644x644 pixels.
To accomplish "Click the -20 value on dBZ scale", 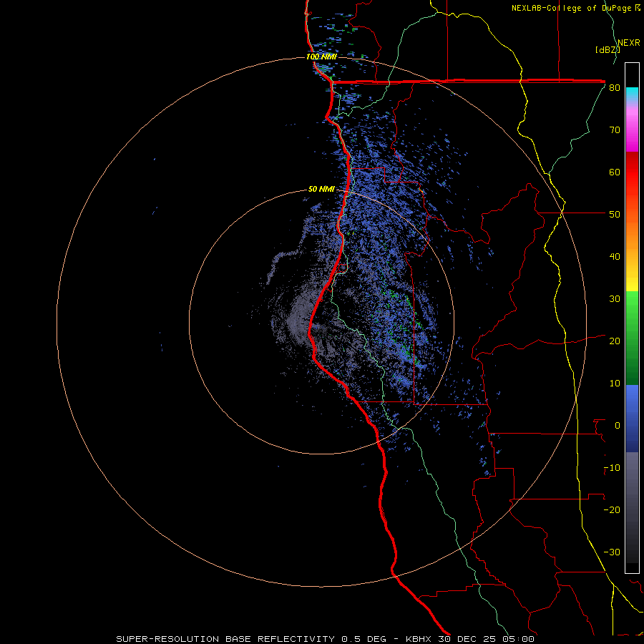I will click(x=612, y=510).
